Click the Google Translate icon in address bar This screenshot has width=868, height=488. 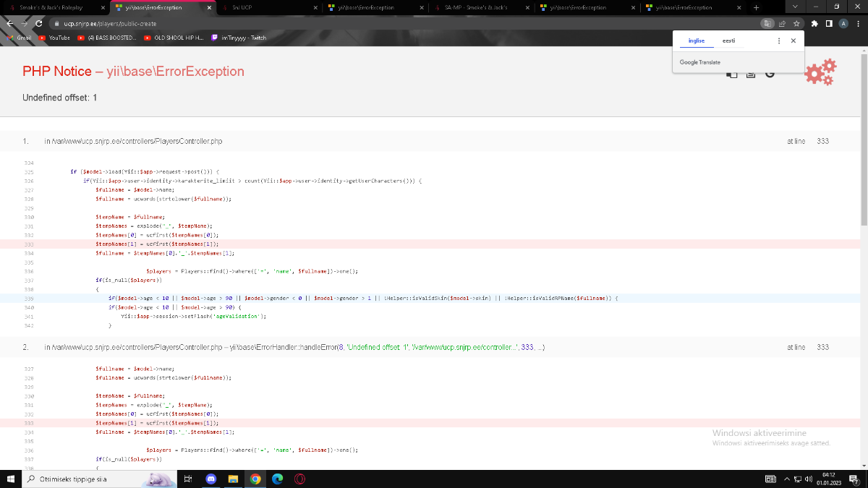coord(767,23)
